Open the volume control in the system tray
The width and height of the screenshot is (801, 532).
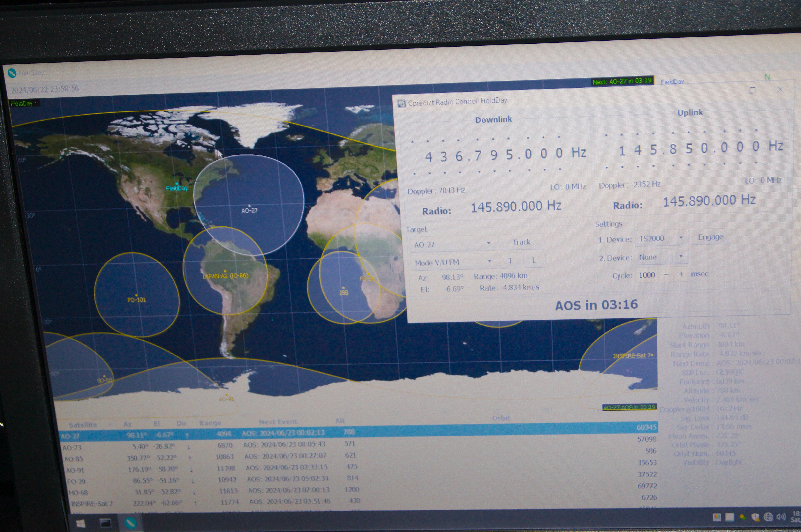click(781, 517)
